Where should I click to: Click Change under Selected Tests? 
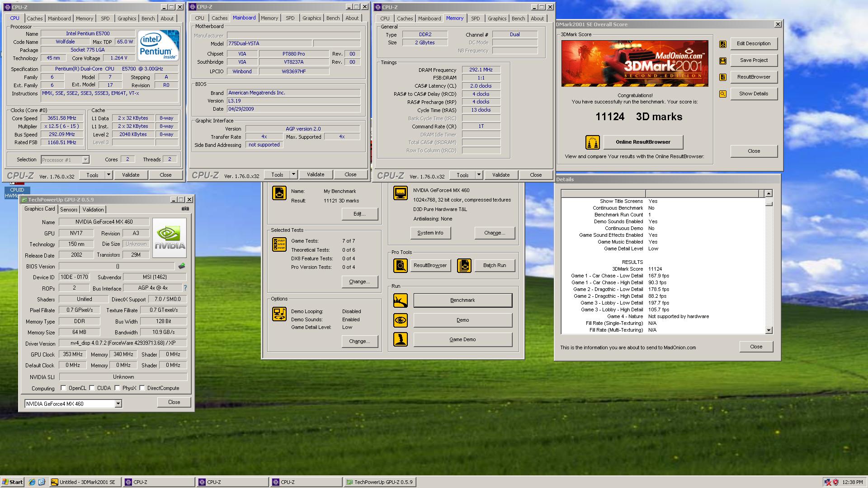click(359, 282)
